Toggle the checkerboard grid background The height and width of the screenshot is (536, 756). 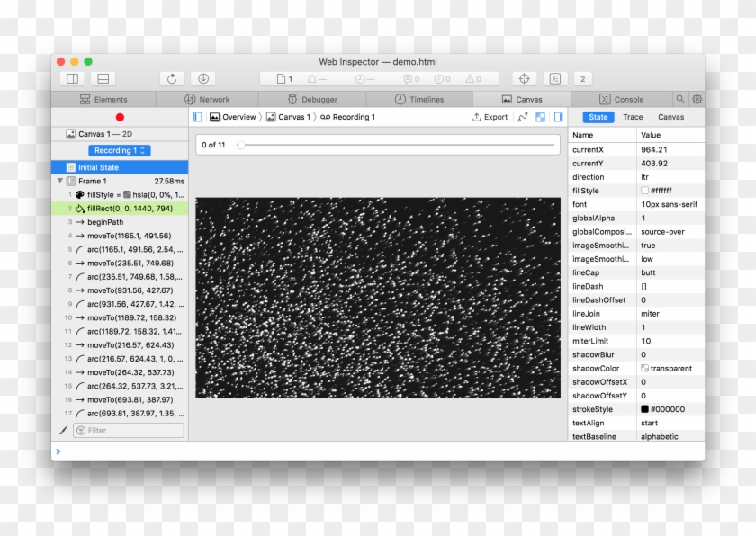coord(540,117)
